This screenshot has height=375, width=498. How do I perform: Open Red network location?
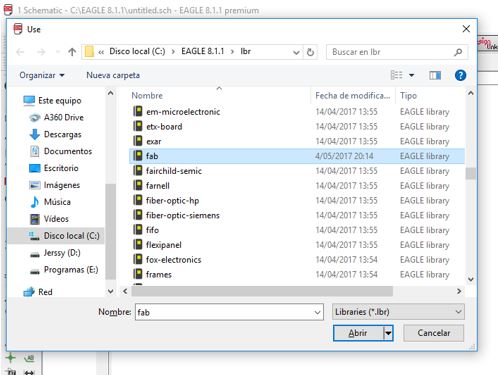coord(38,292)
